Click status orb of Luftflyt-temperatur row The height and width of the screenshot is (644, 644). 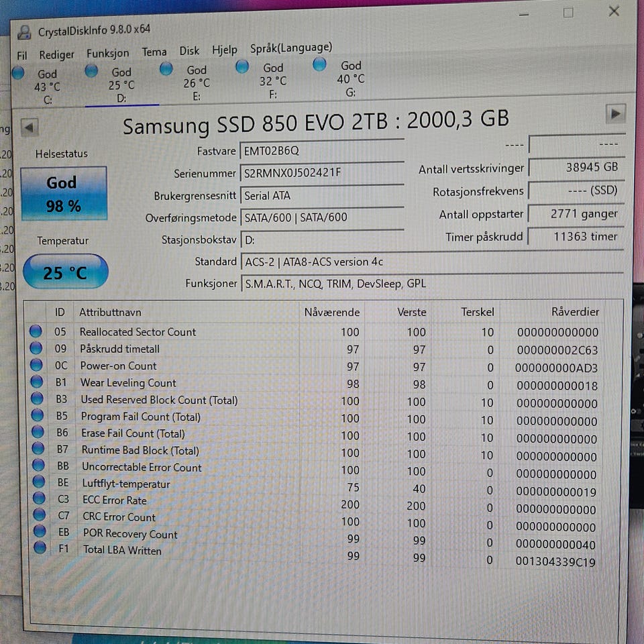pyautogui.click(x=39, y=482)
